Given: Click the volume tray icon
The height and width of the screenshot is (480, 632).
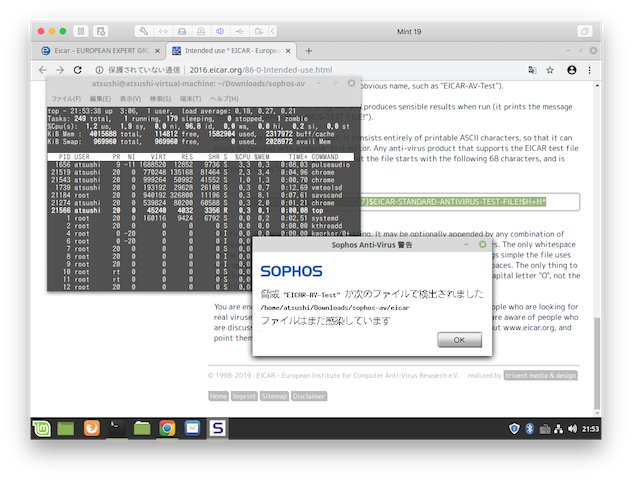Looking at the screenshot, I should pos(572,429).
